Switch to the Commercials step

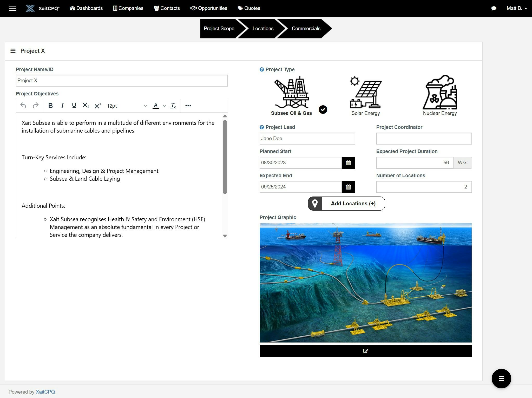click(306, 28)
